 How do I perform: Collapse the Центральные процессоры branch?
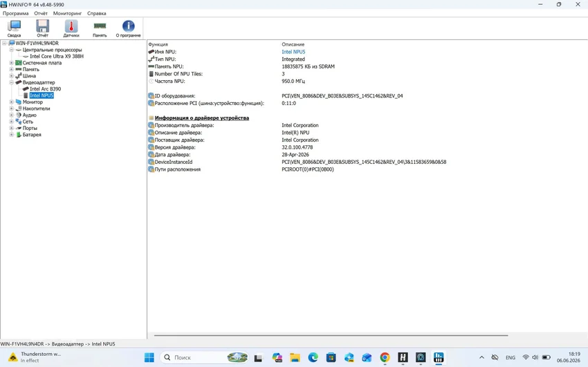point(11,50)
